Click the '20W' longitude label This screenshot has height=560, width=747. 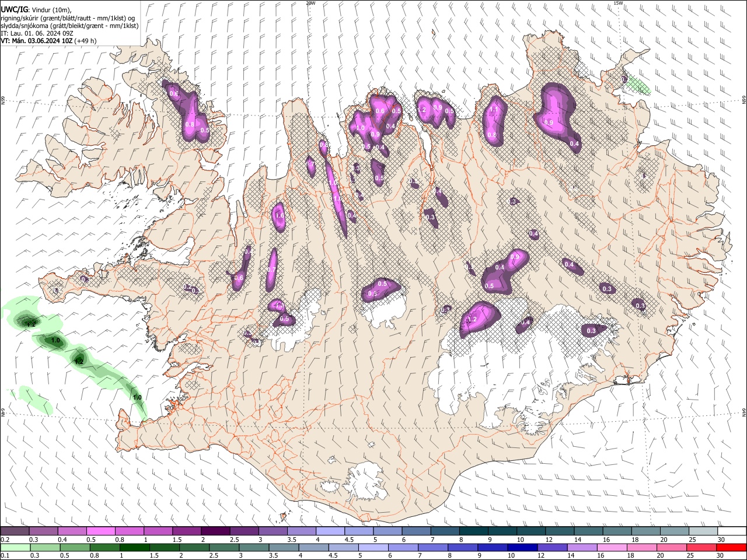coord(310,3)
